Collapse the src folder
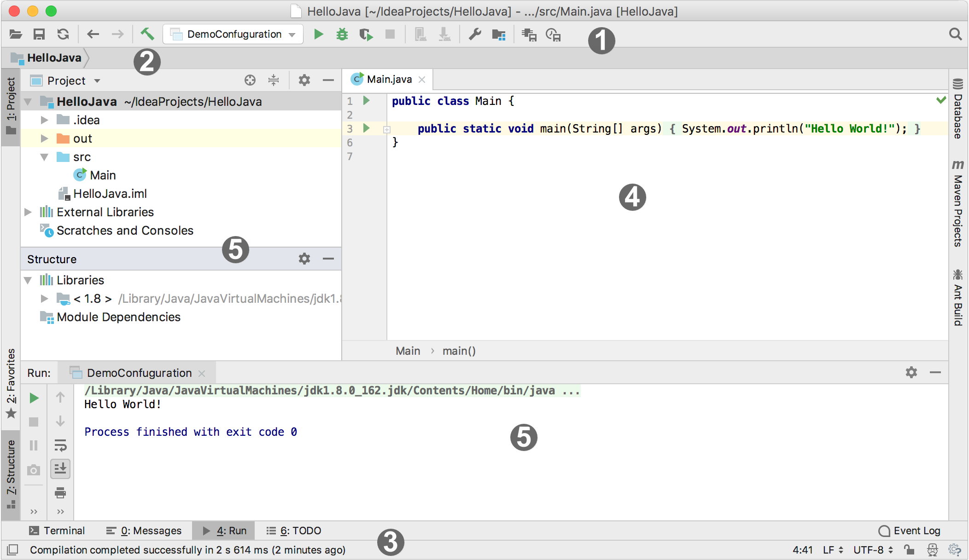Image resolution: width=969 pixels, height=560 pixels. (x=44, y=157)
